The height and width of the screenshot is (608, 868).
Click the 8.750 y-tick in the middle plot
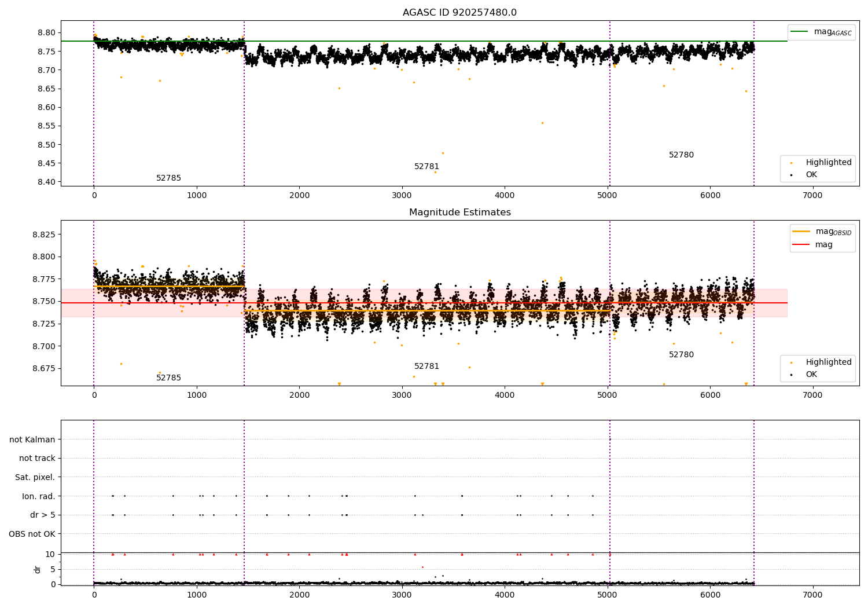(x=44, y=302)
